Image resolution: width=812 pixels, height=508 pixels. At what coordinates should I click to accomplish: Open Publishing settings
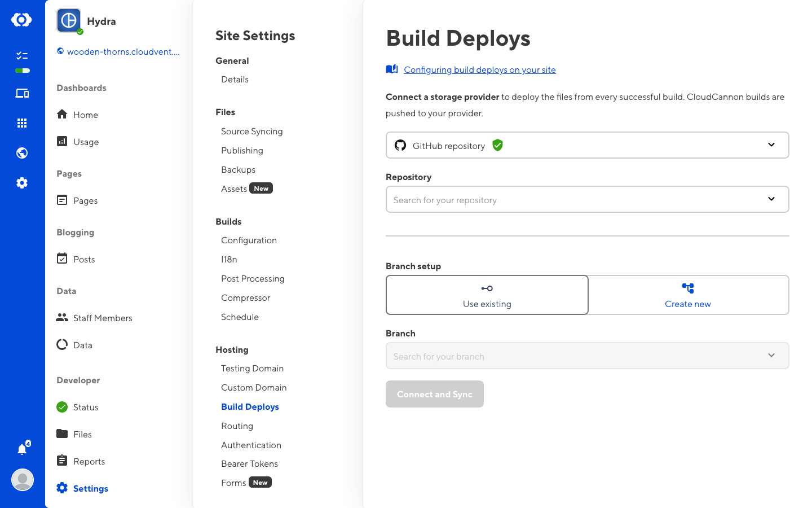pos(242,151)
